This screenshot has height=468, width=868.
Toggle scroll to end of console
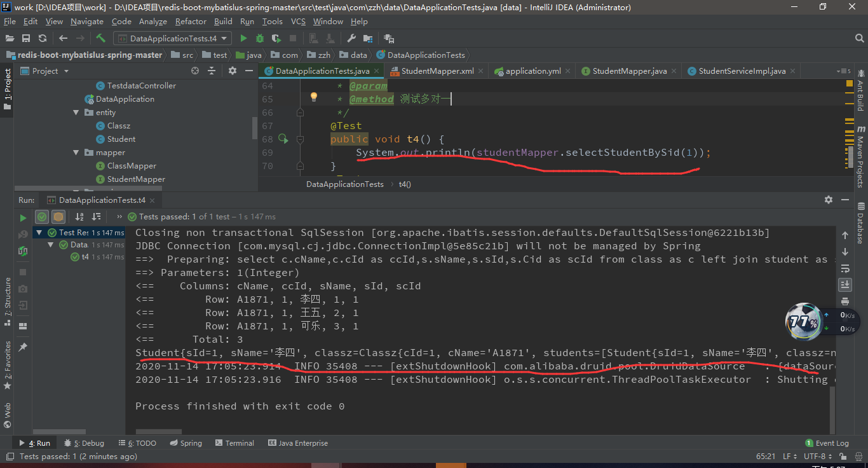coord(844,284)
